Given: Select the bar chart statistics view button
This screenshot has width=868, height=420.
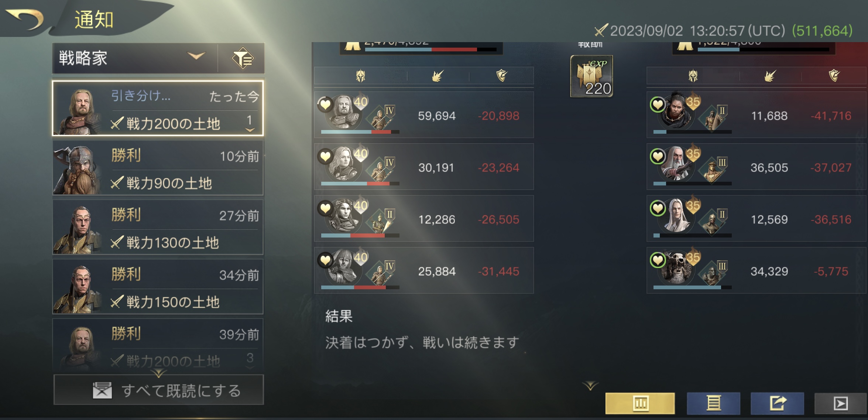Looking at the screenshot, I should click(x=640, y=403).
